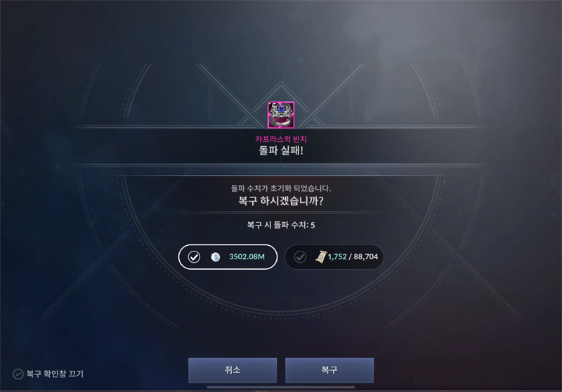Screen dimensions: 562x392
Task: Click the 복구 확인창 끄기 label text
Action: (55, 374)
